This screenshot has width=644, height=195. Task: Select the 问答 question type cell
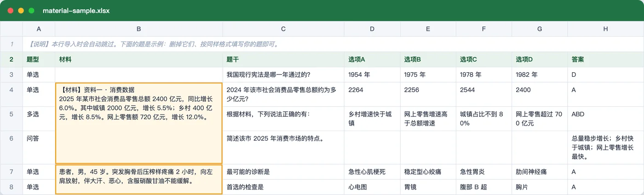coord(39,148)
